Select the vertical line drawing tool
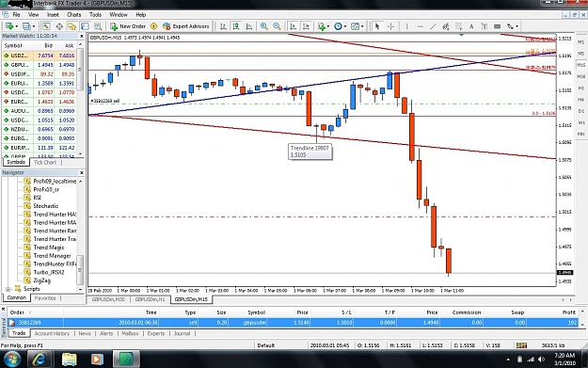 [x=406, y=26]
